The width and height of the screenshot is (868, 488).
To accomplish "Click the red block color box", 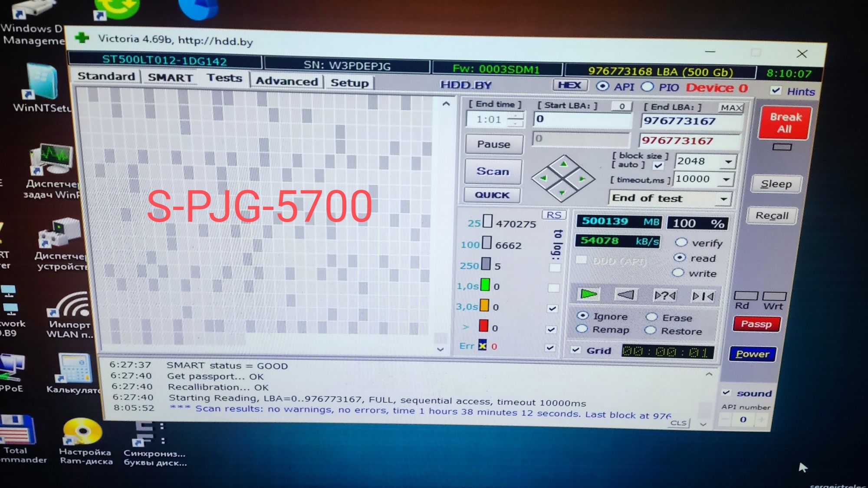I will coord(483,325).
